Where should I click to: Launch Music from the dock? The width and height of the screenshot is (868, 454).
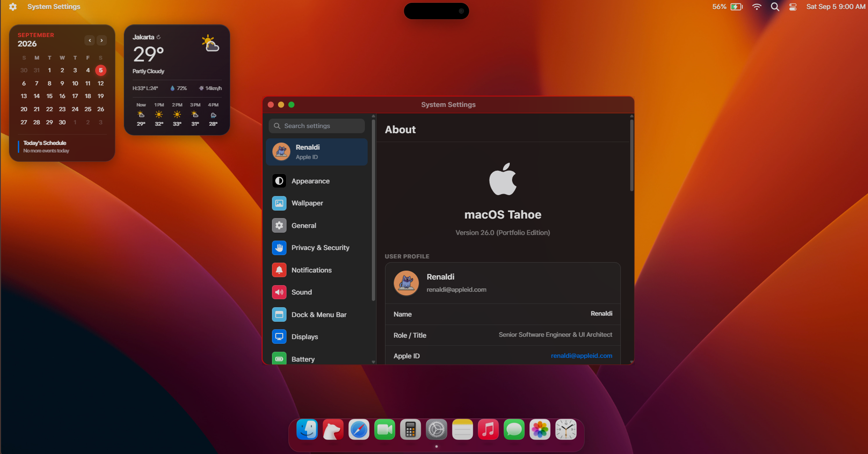pyautogui.click(x=488, y=429)
